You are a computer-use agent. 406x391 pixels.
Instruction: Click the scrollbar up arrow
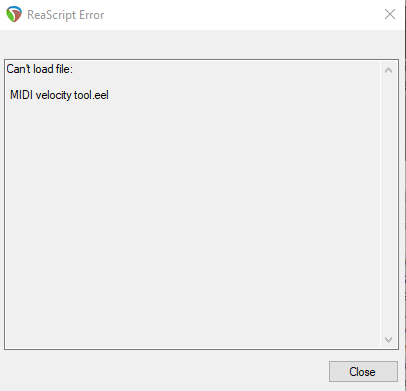[388, 70]
